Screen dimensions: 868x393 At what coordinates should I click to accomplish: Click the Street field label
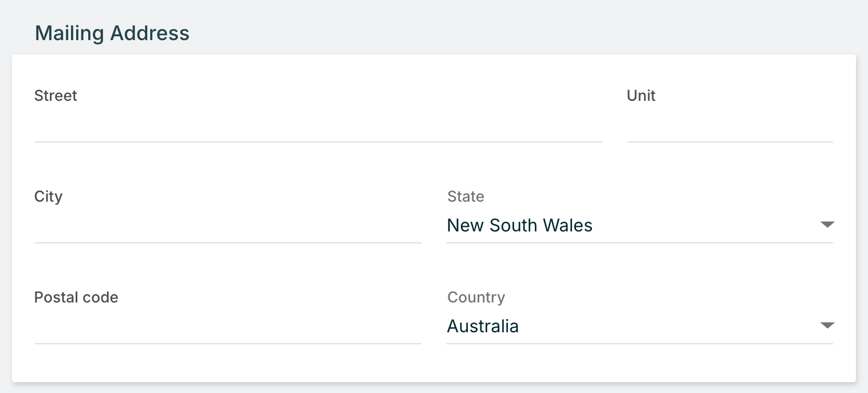point(56,96)
